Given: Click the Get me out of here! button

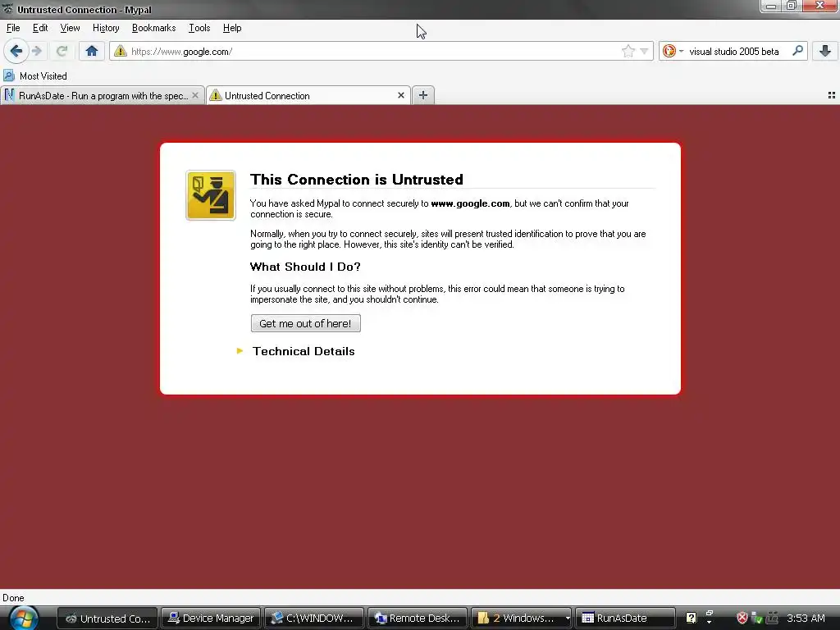Looking at the screenshot, I should click(x=305, y=323).
